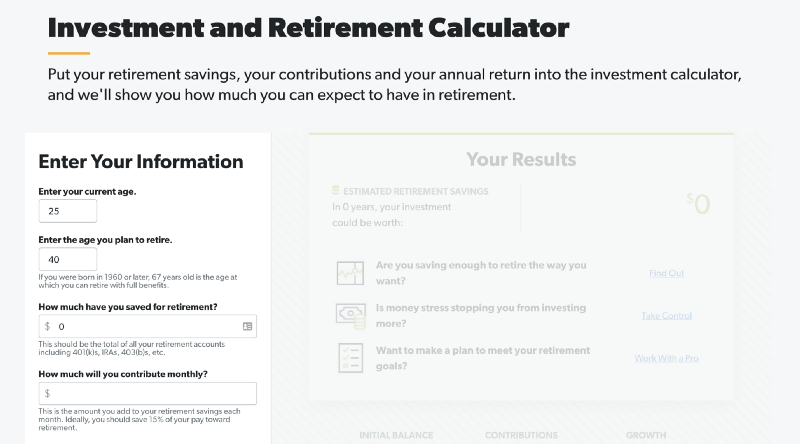Viewport: 800px width, 444px height.
Task: Open the Find Out link
Action: coord(666,273)
